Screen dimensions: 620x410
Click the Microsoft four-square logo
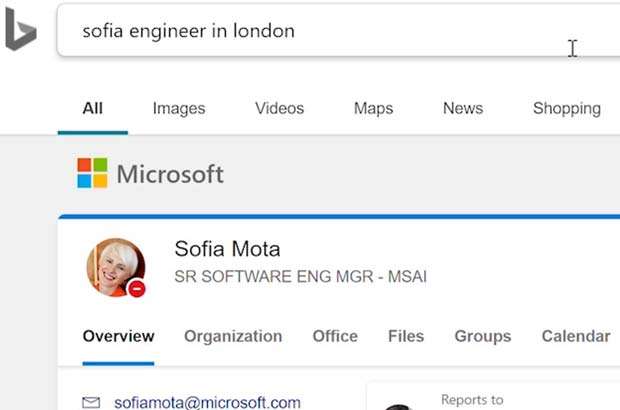pyautogui.click(x=92, y=173)
